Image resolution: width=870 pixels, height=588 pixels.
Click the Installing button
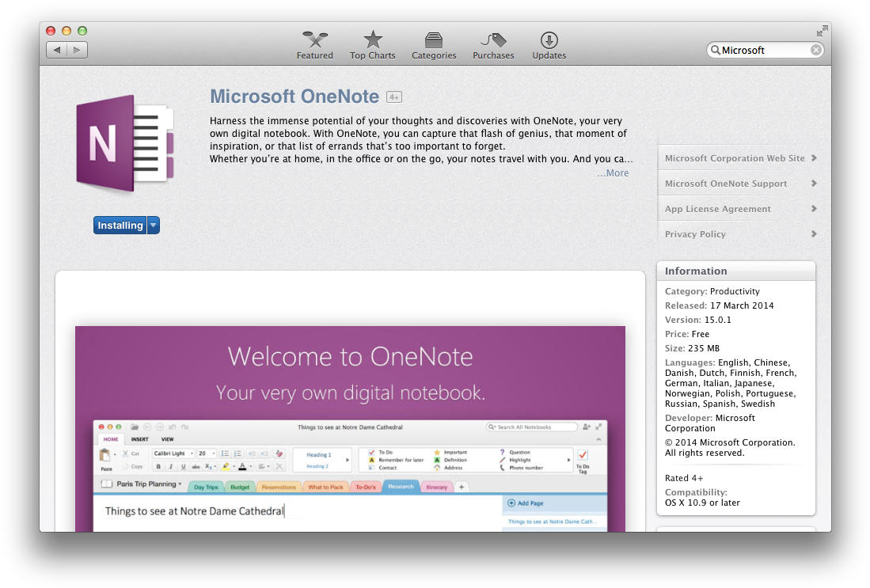(x=120, y=226)
